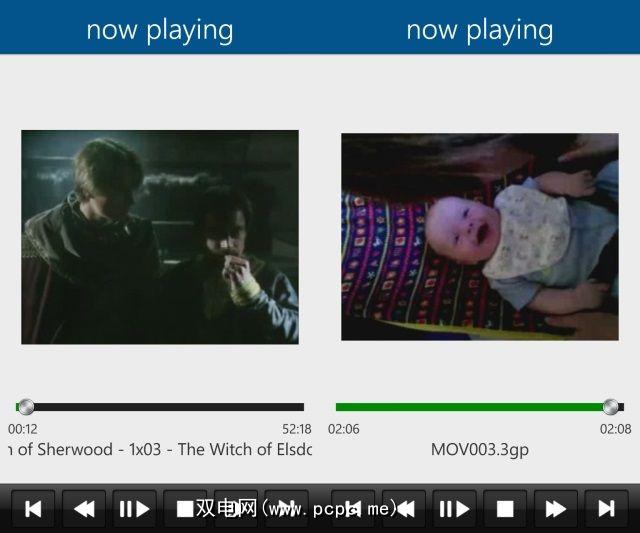The height and width of the screenshot is (533, 640).
Task: Select the 'of Sherwood - 1x03' title text
Action: [x=89, y=450]
